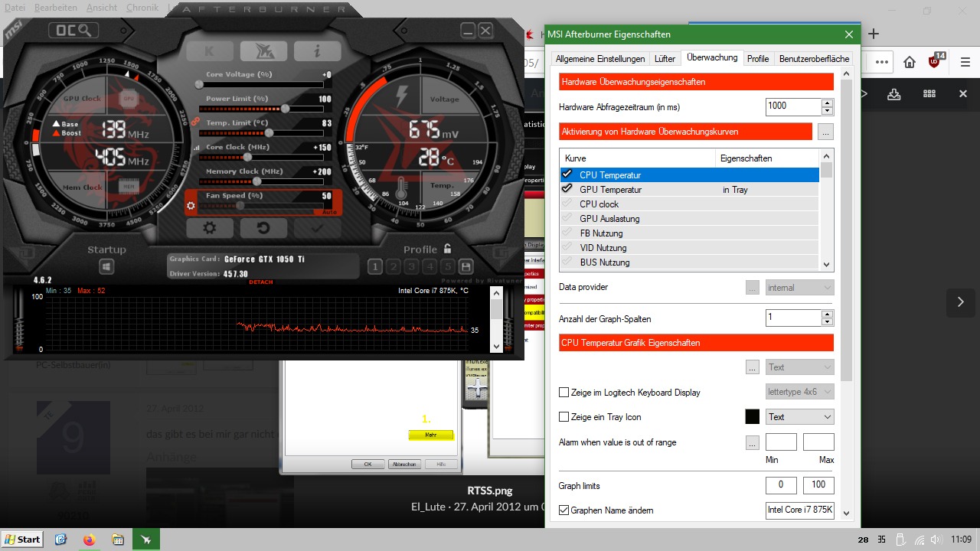980x551 pixels.
Task: Click the K Kombustor button
Action: tap(210, 51)
